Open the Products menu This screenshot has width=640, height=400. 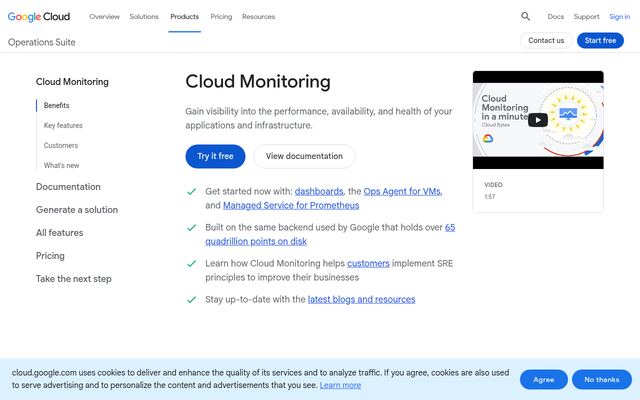point(184,17)
